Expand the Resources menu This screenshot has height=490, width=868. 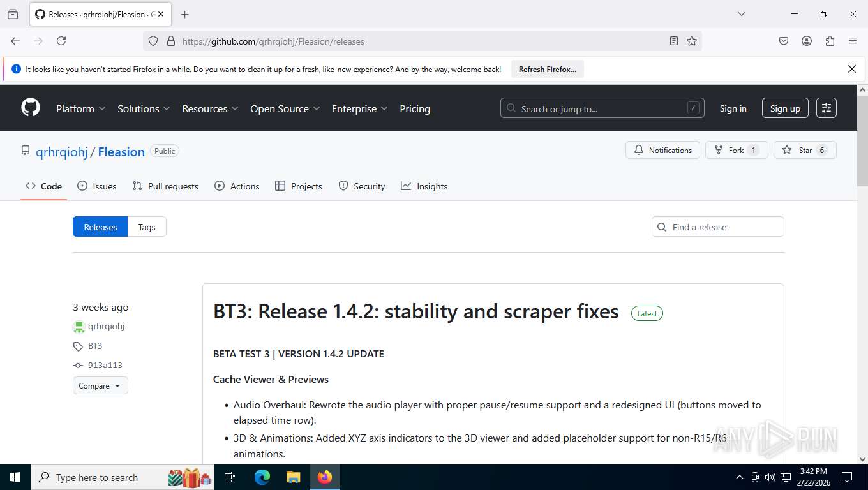pos(210,108)
